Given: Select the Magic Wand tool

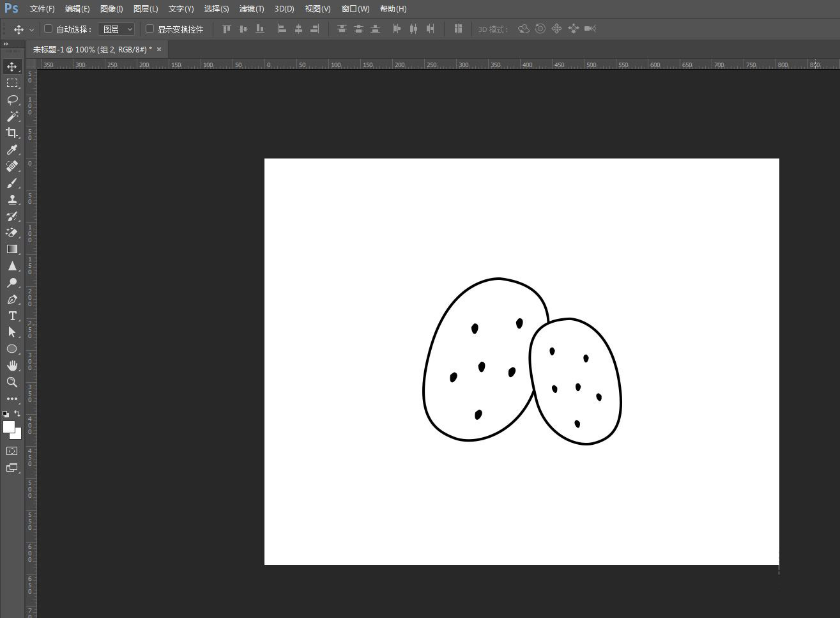Looking at the screenshot, I should (11, 116).
